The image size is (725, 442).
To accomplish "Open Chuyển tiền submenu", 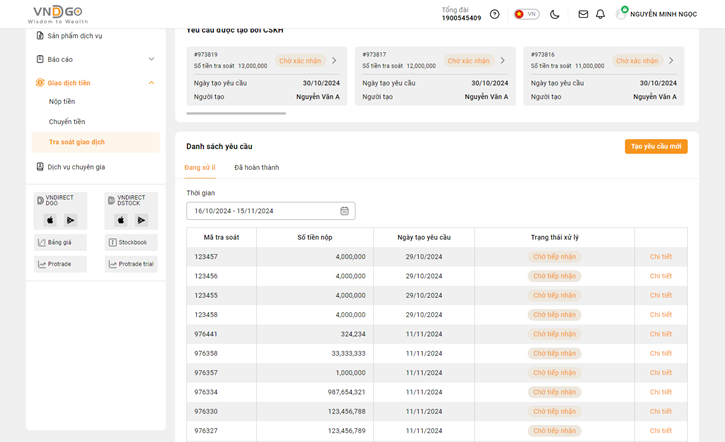I will (67, 122).
